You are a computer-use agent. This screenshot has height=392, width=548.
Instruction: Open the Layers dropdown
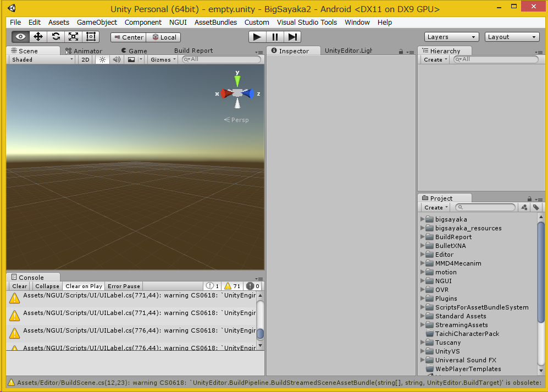point(451,37)
